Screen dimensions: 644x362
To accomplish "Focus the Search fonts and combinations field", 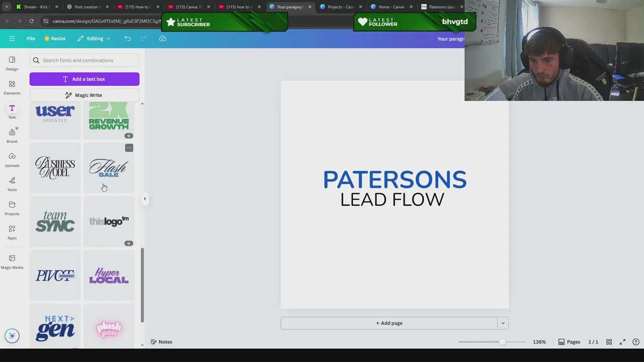I will pyautogui.click(x=85, y=60).
